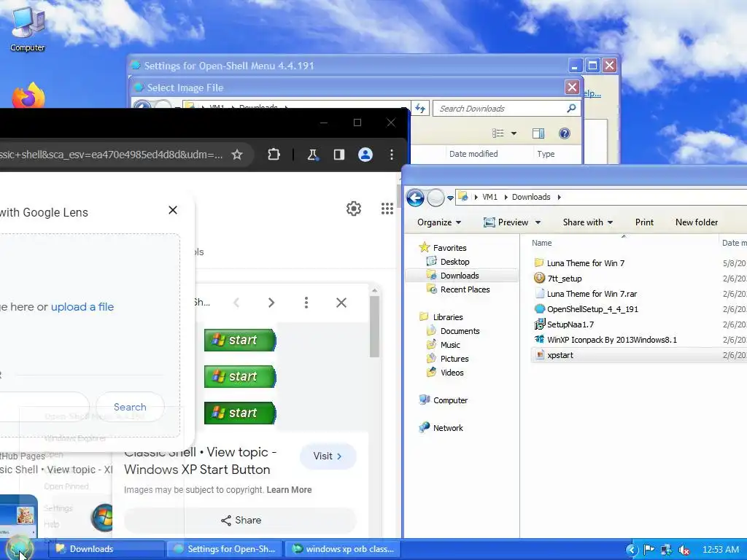The image size is (747, 560).
Task: Open Chrome extensions puzzle icon
Action: (x=274, y=155)
